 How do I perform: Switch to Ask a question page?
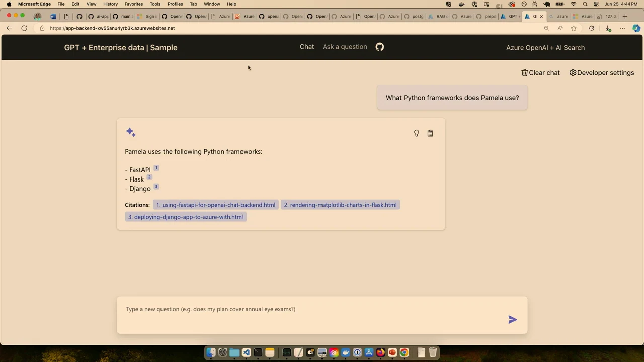point(345,47)
